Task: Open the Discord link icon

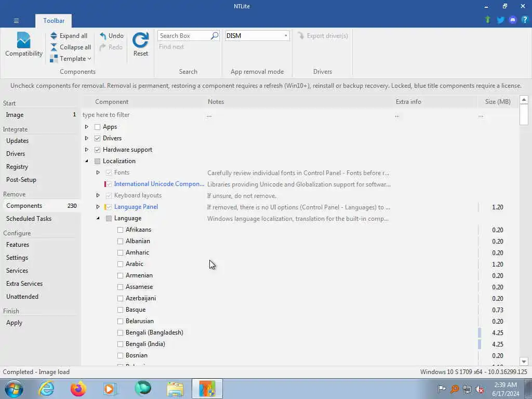Action: pos(513,20)
